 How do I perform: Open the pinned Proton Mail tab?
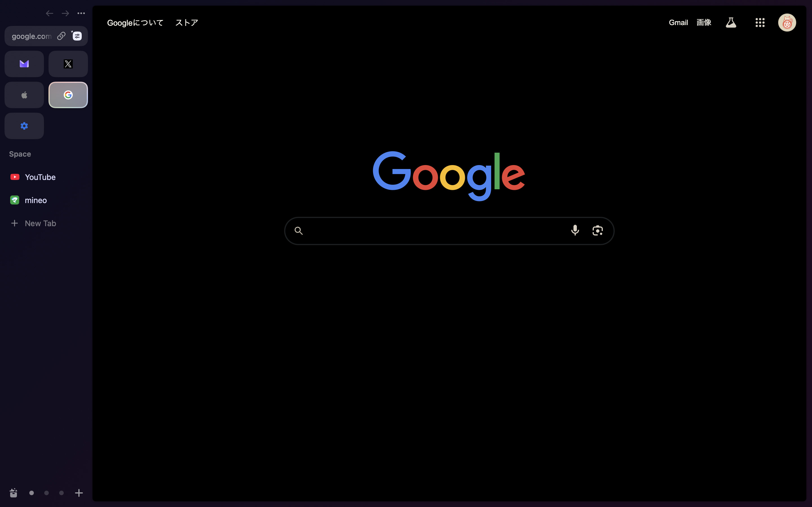pos(24,64)
